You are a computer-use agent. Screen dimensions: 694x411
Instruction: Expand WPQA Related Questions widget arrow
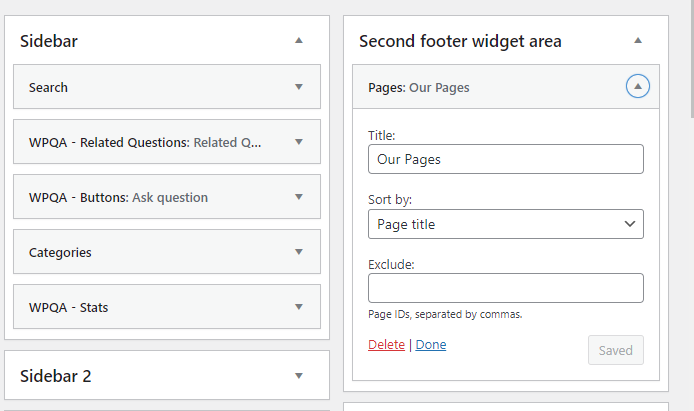click(298, 142)
